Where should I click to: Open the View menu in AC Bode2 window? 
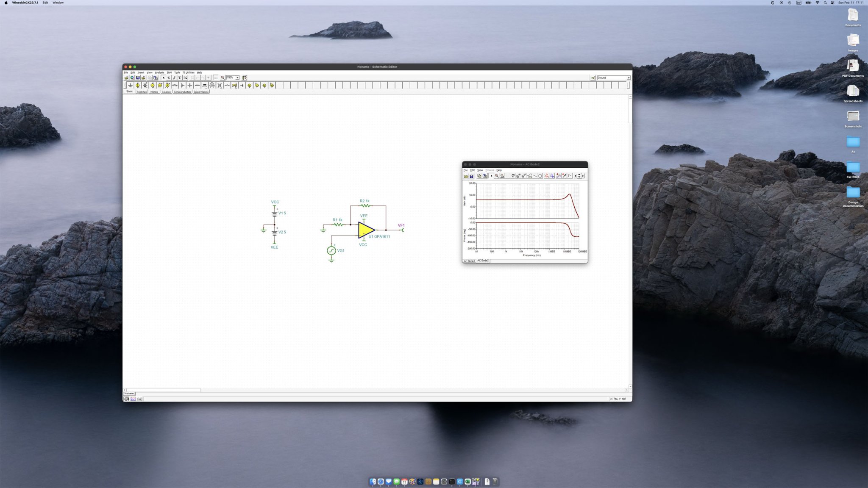point(480,170)
